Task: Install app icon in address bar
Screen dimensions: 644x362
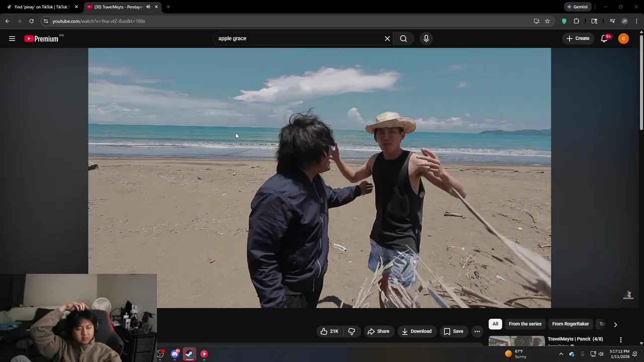Action: click(536, 21)
